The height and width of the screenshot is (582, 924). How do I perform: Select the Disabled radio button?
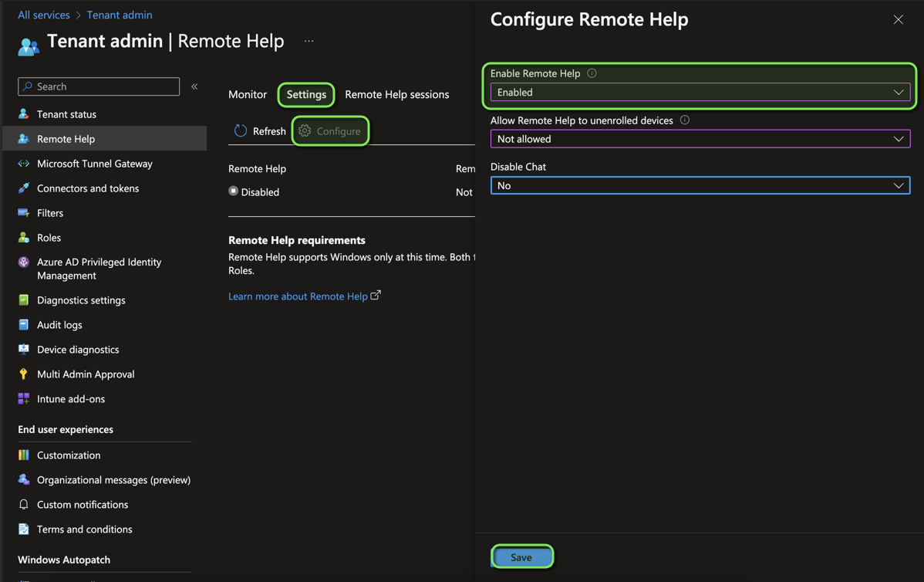[233, 191]
